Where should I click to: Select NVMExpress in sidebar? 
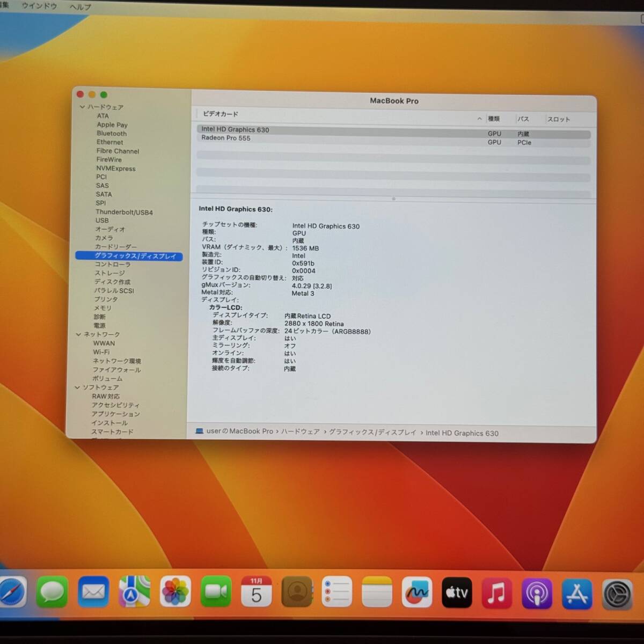click(x=116, y=169)
